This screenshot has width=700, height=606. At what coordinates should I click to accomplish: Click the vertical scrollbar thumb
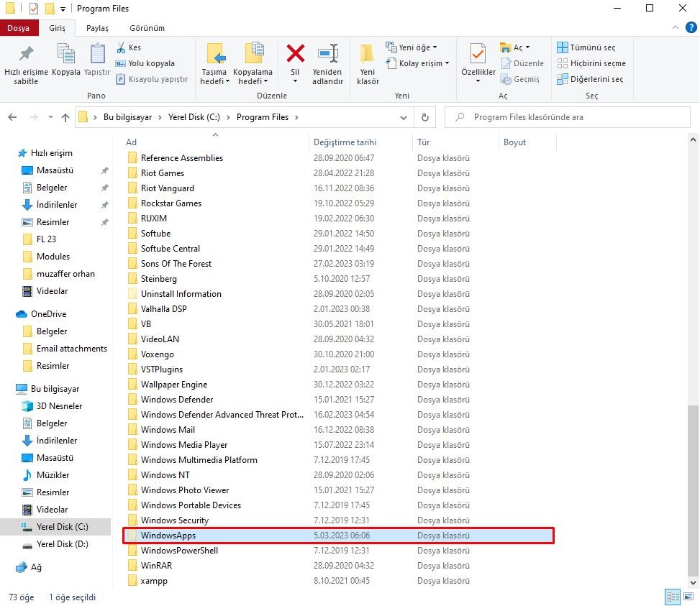pos(693,490)
